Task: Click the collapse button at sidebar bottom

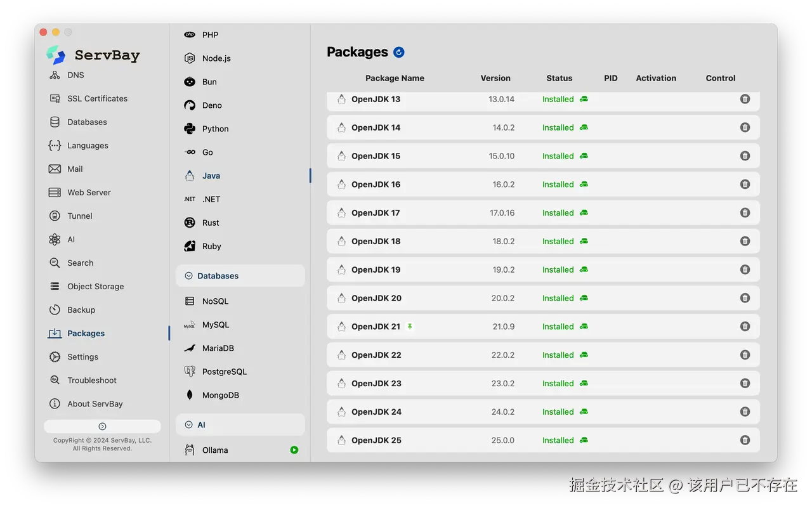Action: pyautogui.click(x=102, y=426)
